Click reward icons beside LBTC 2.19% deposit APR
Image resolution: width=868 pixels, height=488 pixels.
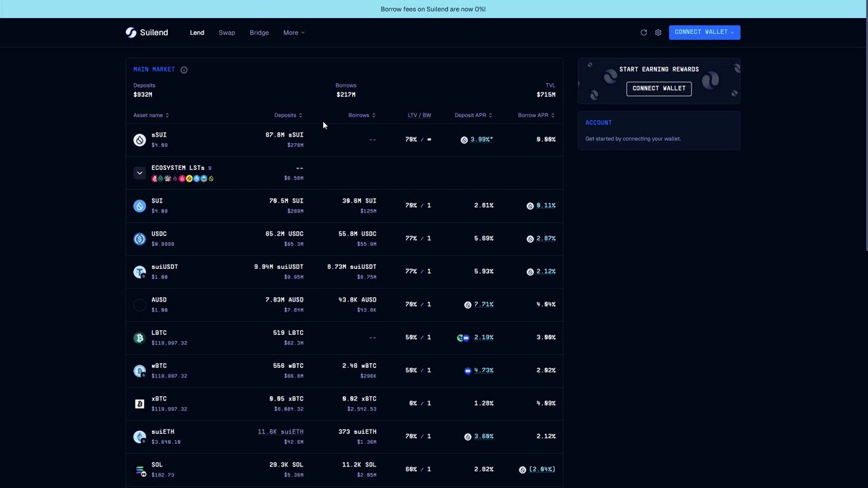tap(464, 338)
